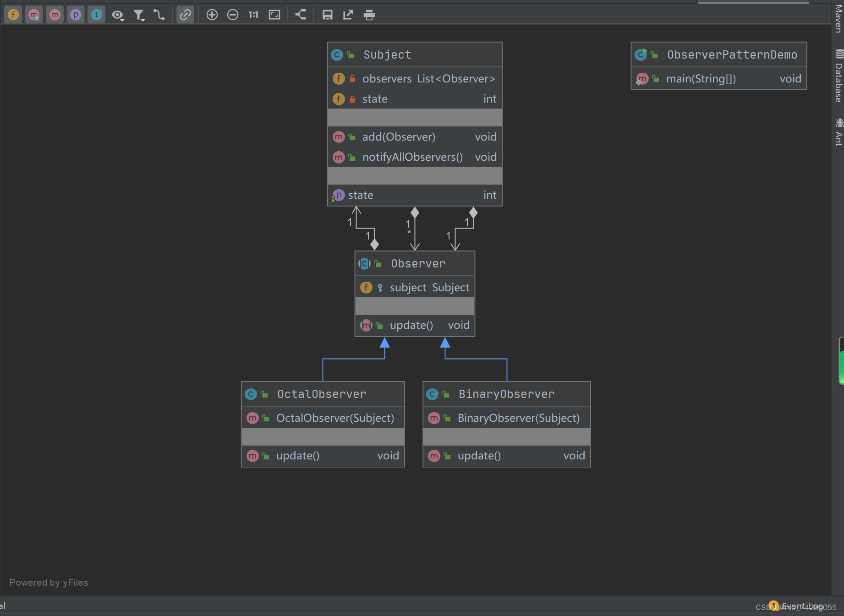
Task: Click the edge creation mode icon
Action: [159, 15]
